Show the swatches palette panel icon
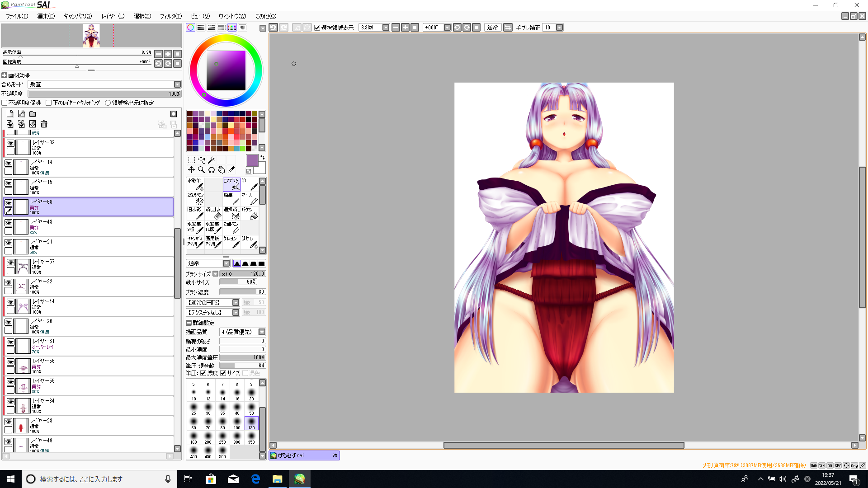This screenshot has height=488, width=868. 232,28
